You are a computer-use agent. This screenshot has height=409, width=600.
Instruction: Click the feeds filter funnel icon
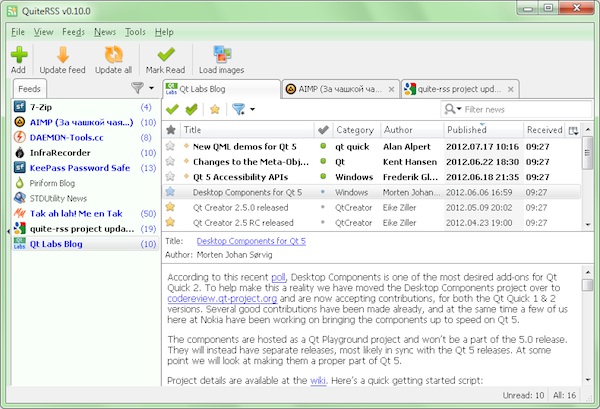[137, 88]
